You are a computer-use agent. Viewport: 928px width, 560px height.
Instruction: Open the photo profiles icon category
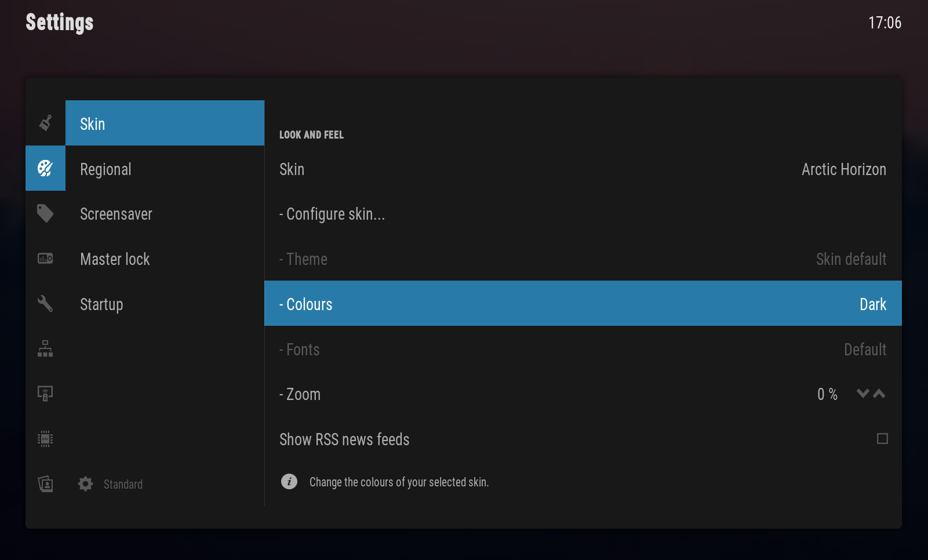click(45, 484)
